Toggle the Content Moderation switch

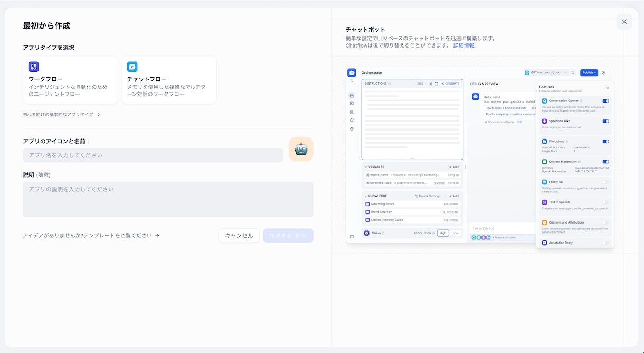(x=605, y=162)
